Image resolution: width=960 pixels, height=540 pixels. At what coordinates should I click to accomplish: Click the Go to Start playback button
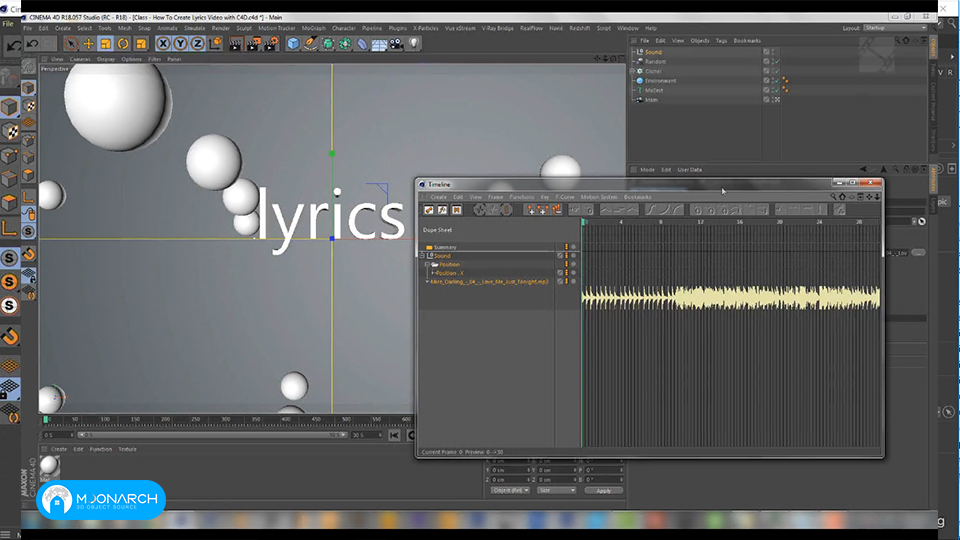pyautogui.click(x=394, y=435)
